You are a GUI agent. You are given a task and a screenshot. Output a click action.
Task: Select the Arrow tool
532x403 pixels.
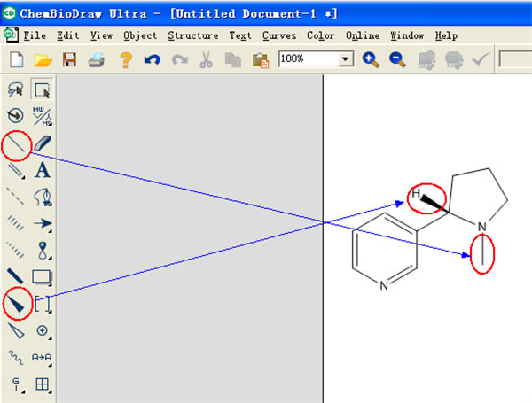[x=42, y=223]
